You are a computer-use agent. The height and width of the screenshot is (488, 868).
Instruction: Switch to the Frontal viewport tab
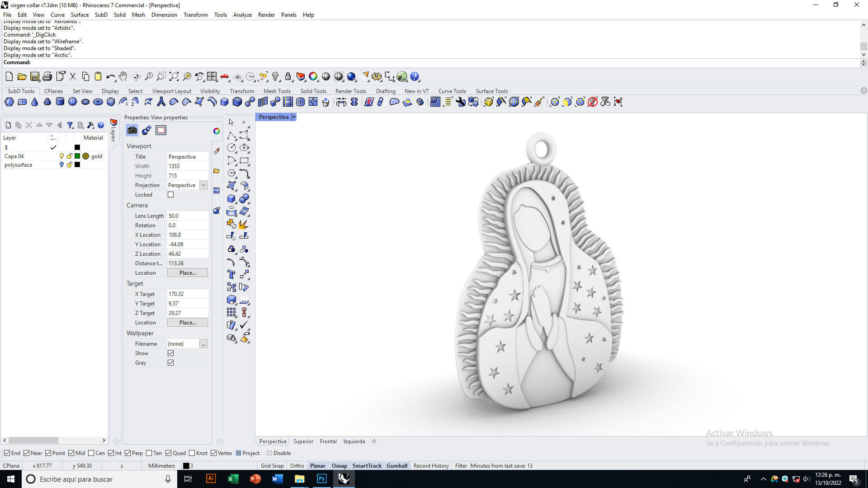(x=328, y=441)
